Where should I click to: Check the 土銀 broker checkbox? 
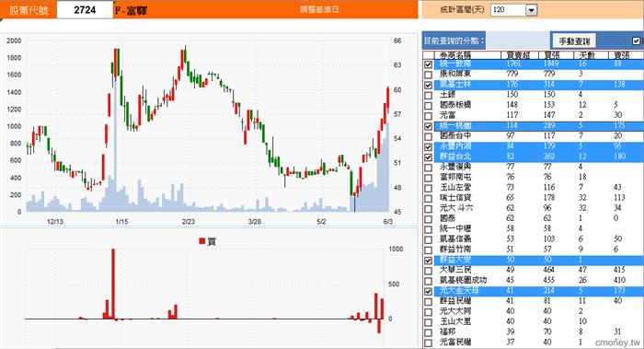[428, 96]
